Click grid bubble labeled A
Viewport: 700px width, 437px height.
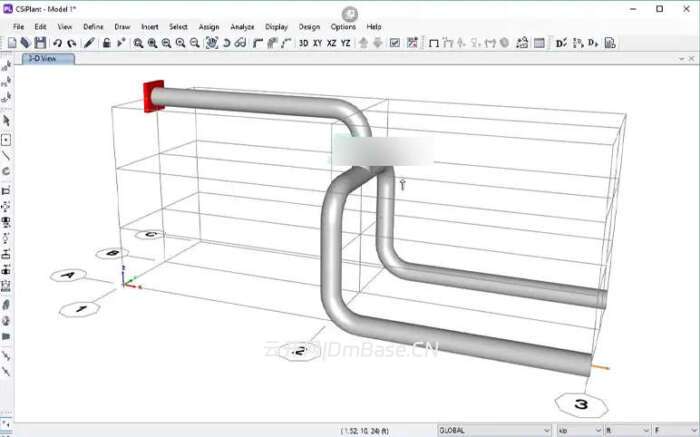click(x=68, y=275)
